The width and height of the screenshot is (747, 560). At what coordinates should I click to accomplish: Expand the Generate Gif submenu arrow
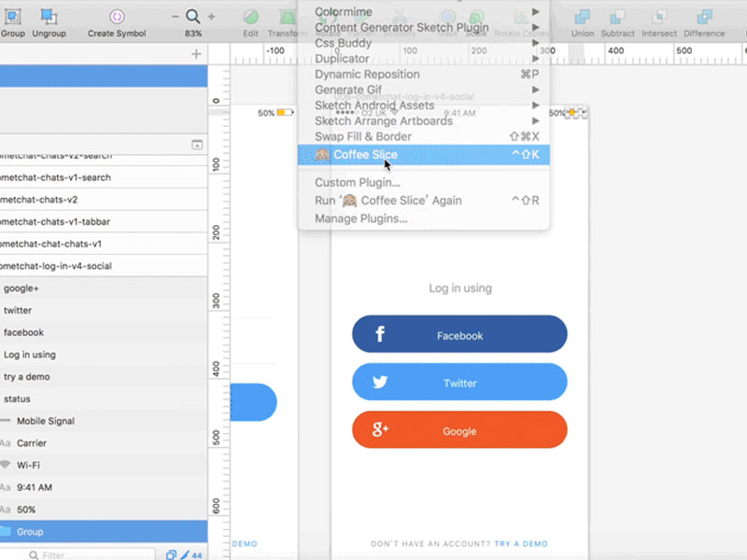click(x=535, y=90)
